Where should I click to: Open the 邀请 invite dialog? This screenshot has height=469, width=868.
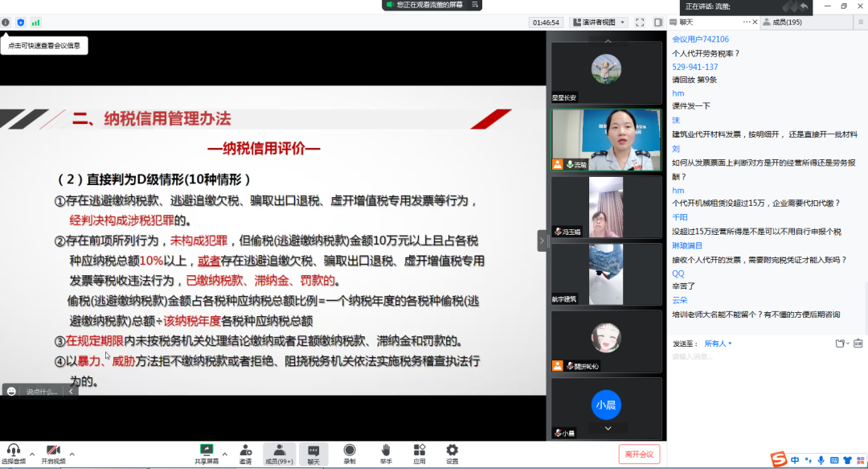coord(245,454)
